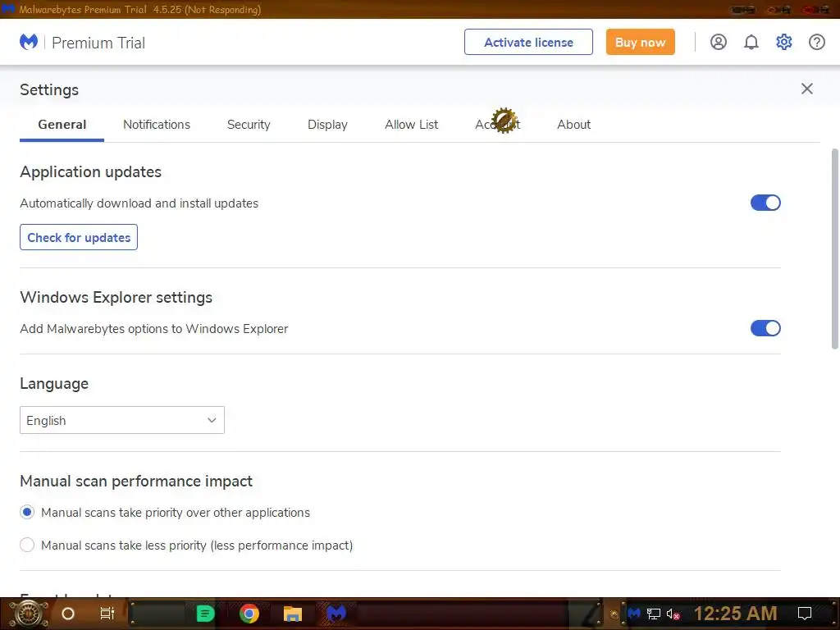Click Malwarebytes system tray icon
This screenshot has height=630, width=840.
click(x=634, y=614)
